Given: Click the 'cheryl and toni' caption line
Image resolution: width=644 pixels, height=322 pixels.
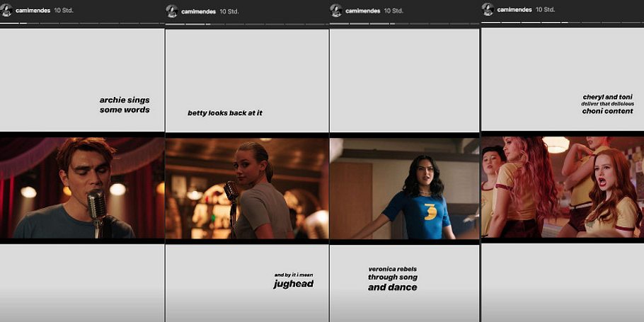Looking at the screenshot, I should click(607, 98).
